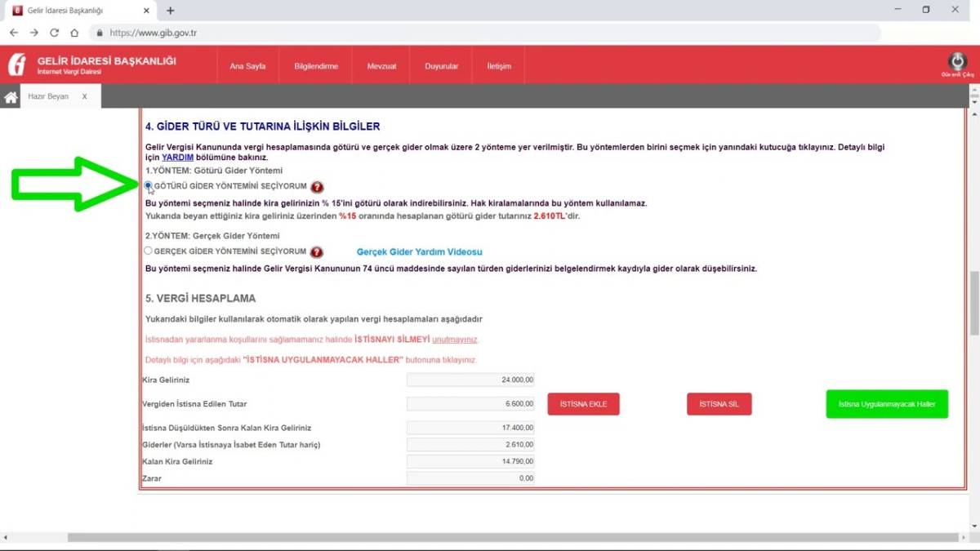Click the home icon beside Hazır Beyan tab
The image size is (980, 551).
tap(11, 97)
